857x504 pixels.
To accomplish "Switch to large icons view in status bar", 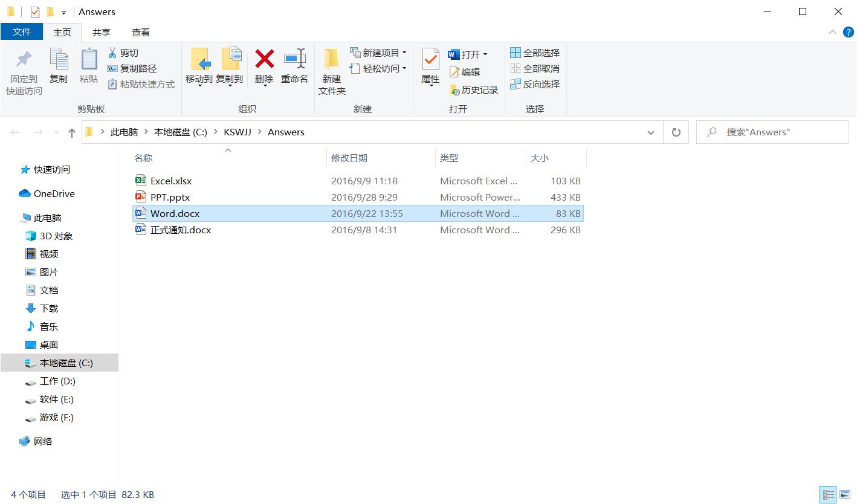I will [844, 494].
